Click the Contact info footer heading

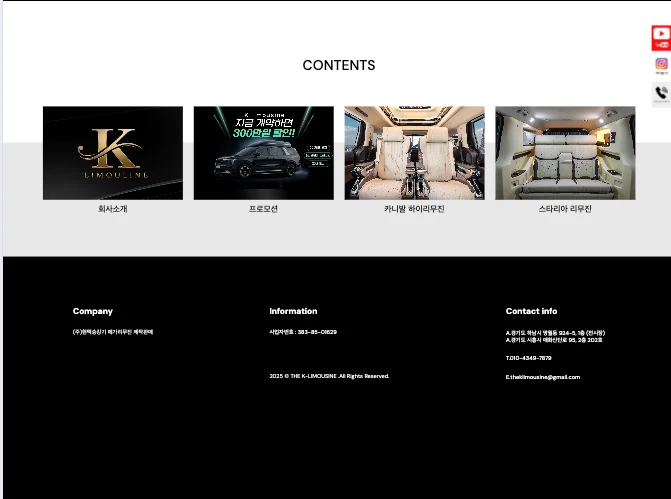(531, 311)
